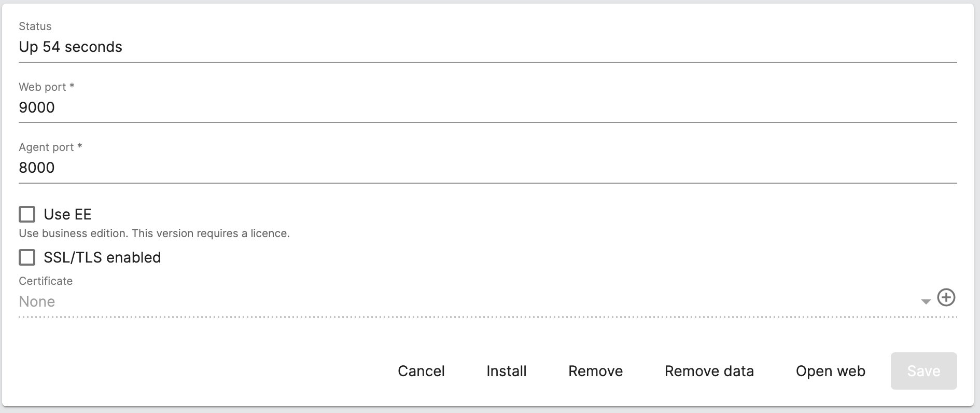Enable SSL/TLS for the web interface
This screenshot has height=413, width=980.
26,257
